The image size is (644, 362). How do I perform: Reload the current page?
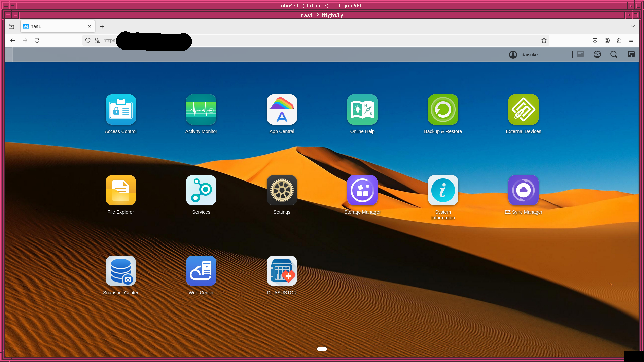pos(37,40)
